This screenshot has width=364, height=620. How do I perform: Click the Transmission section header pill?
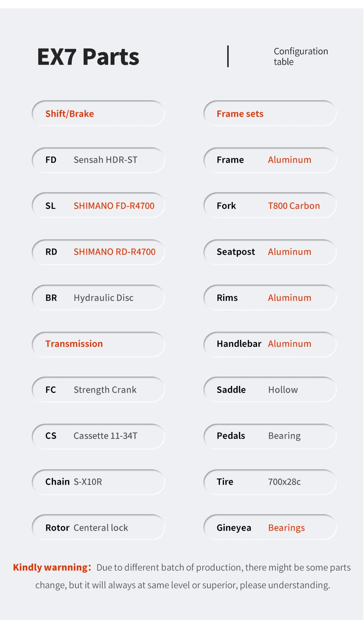tap(98, 344)
